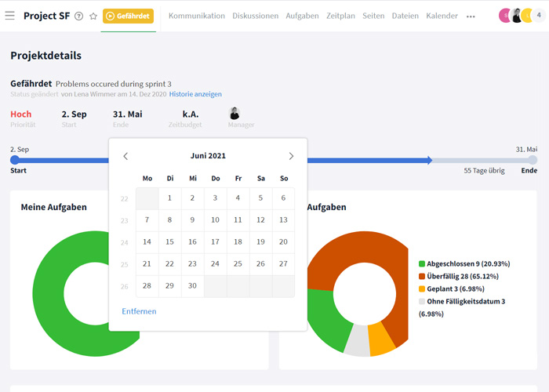
Task: Open the hamburger menu icon
Action: (x=9, y=16)
